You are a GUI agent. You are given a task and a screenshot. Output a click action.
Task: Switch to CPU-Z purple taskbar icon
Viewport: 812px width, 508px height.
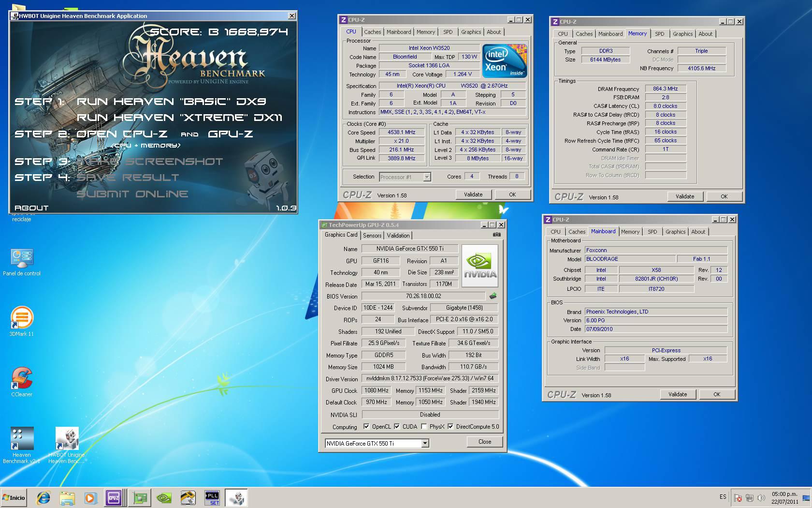click(x=114, y=497)
